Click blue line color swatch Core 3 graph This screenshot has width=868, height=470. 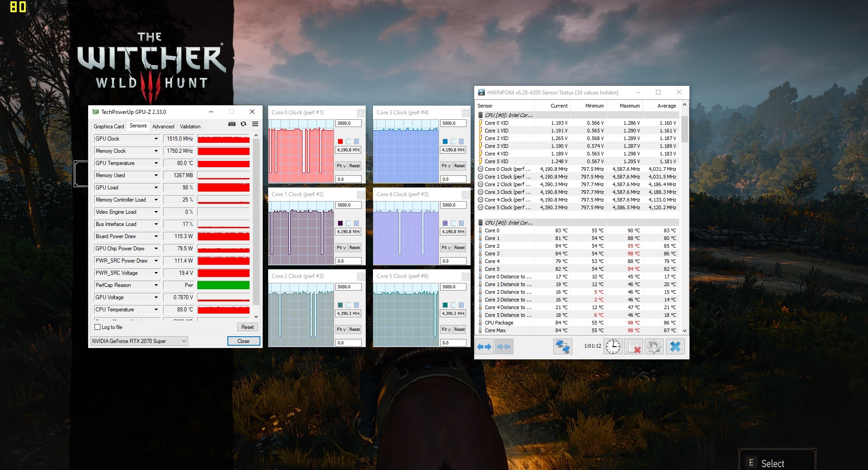coord(445,141)
